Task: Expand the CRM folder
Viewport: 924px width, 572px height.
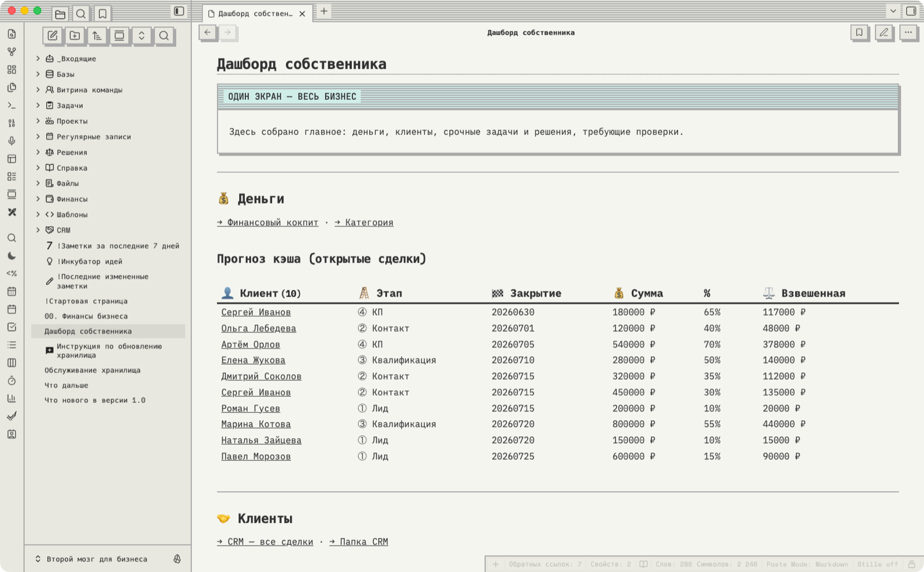Action: coord(38,230)
